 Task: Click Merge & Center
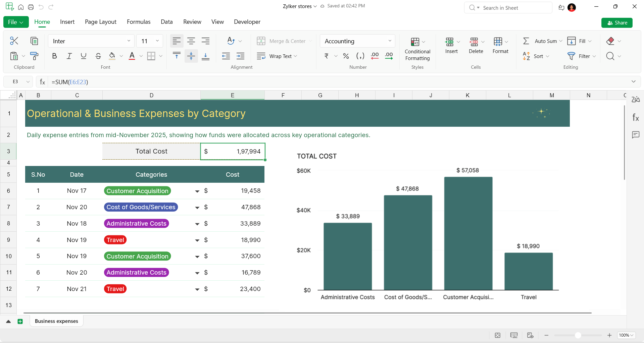click(x=284, y=41)
